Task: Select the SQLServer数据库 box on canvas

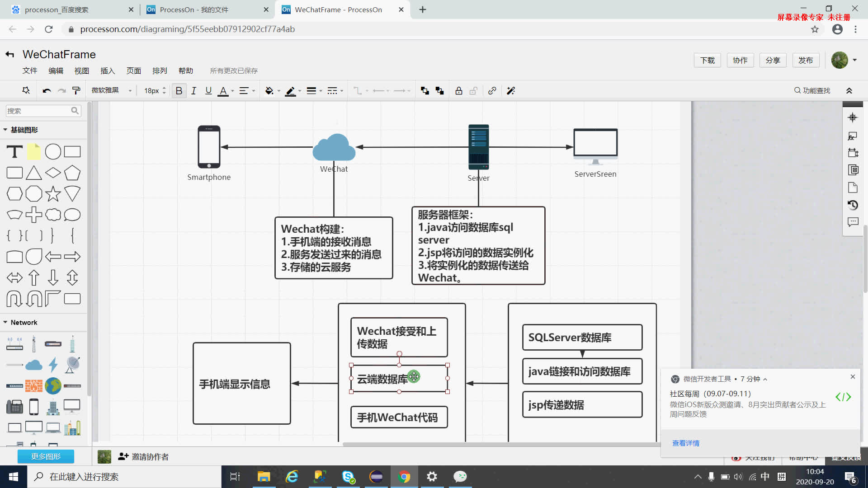Action: tap(582, 337)
